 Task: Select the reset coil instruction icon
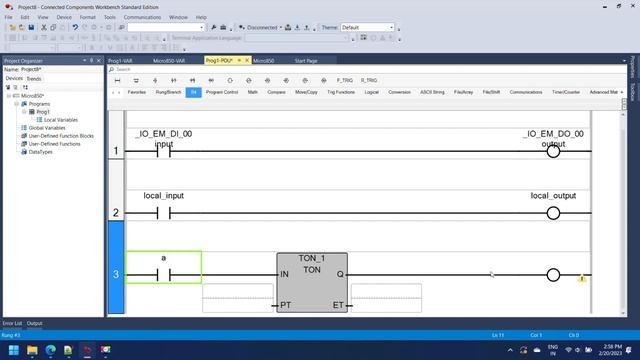point(287,80)
